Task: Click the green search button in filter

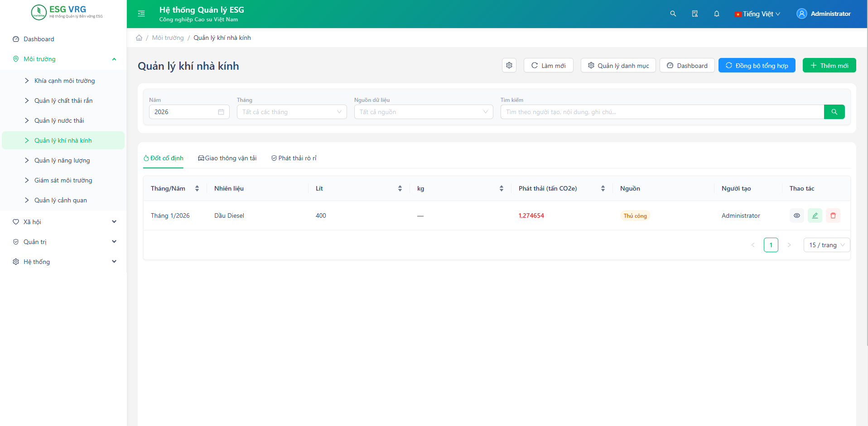Action: pyautogui.click(x=834, y=112)
